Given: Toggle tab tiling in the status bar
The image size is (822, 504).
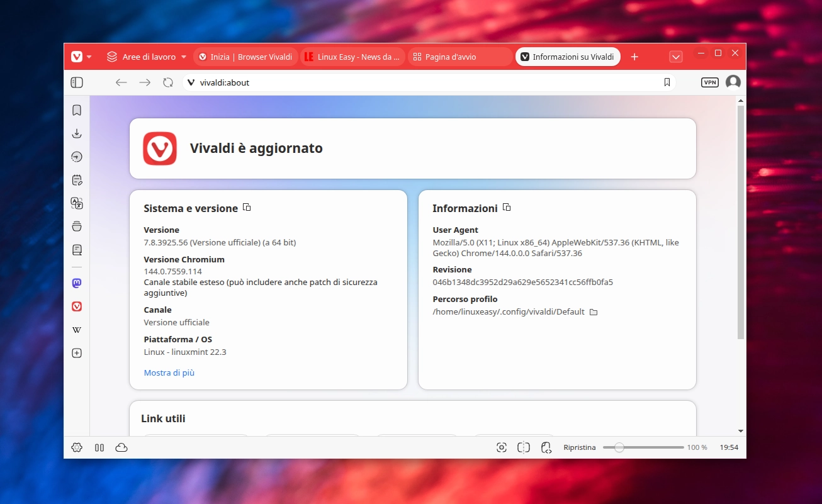Looking at the screenshot, I should pyautogui.click(x=523, y=447).
